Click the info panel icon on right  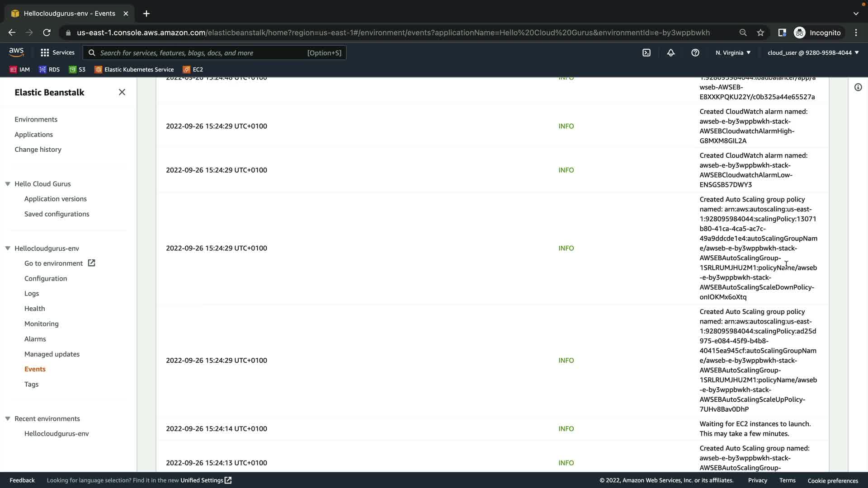point(858,87)
